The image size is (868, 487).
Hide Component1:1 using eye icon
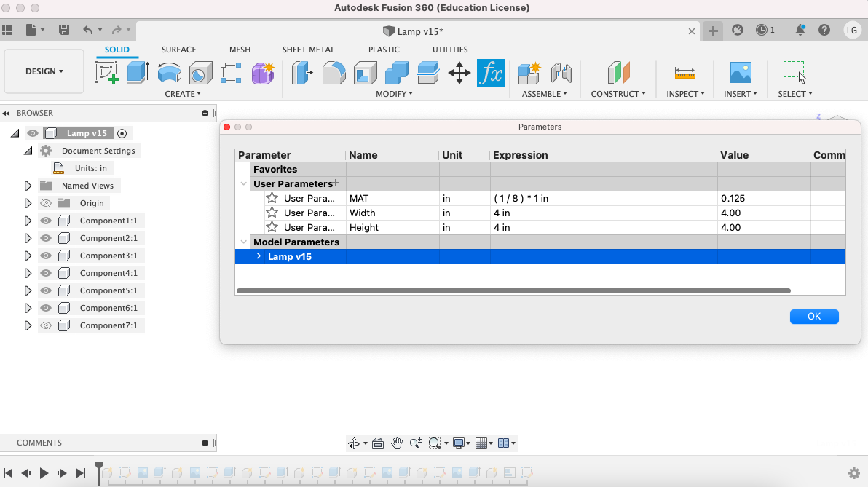(46, 221)
